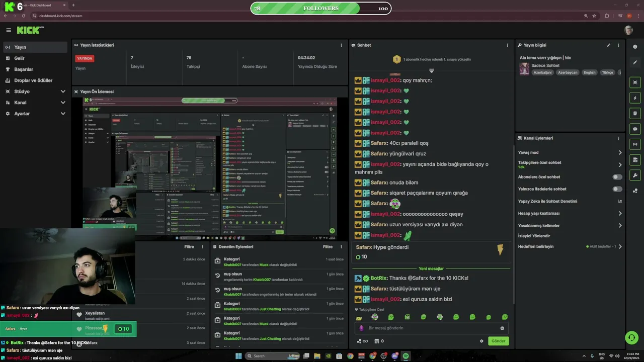The width and height of the screenshot is (644, 362).
Task: Click the wrench icon in right sidebar
Action: [x=635, y=175]
